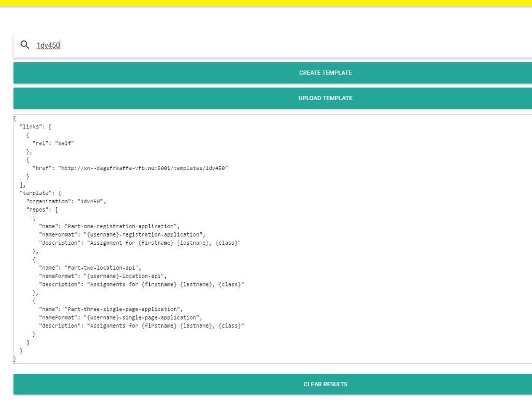Click the nameFormat {username}-location-api line
Image resolution: width=532 pixels, height=407 pixels.
103,276
